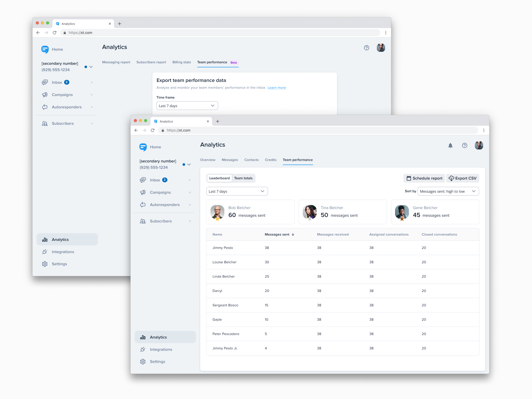Reload the page in back browser window
The image size is (532, 399).
click(x=55, y=33)
